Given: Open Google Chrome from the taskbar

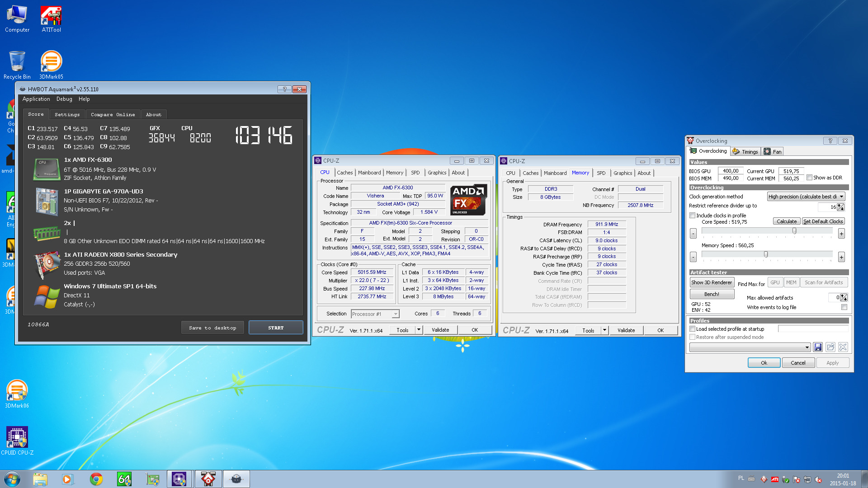Looking at the screenshot, I should [96, 479].
